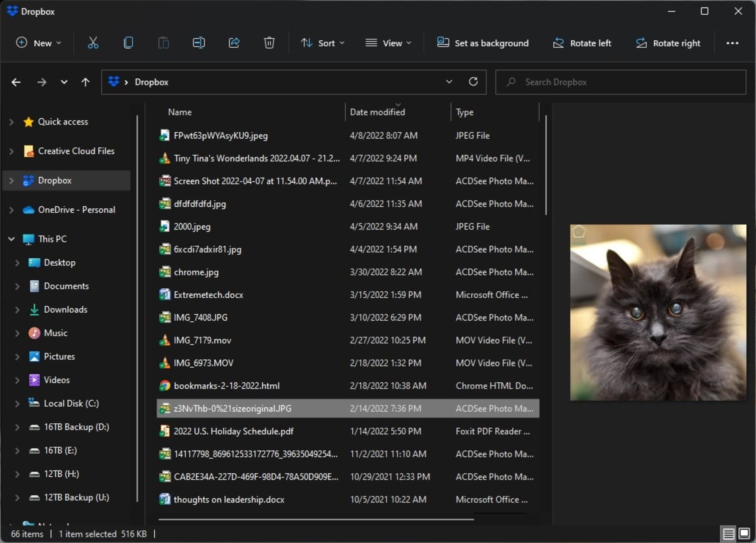Open Videos folder in sidebar
Image resolution: width=756 pixels, height=543 pixels.
(57, 380)
